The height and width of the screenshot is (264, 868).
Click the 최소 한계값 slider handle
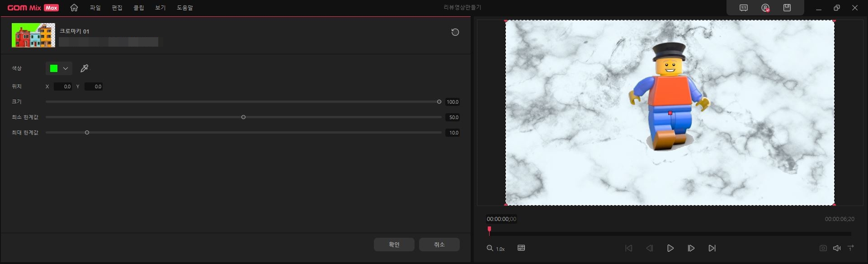[243, 117]
